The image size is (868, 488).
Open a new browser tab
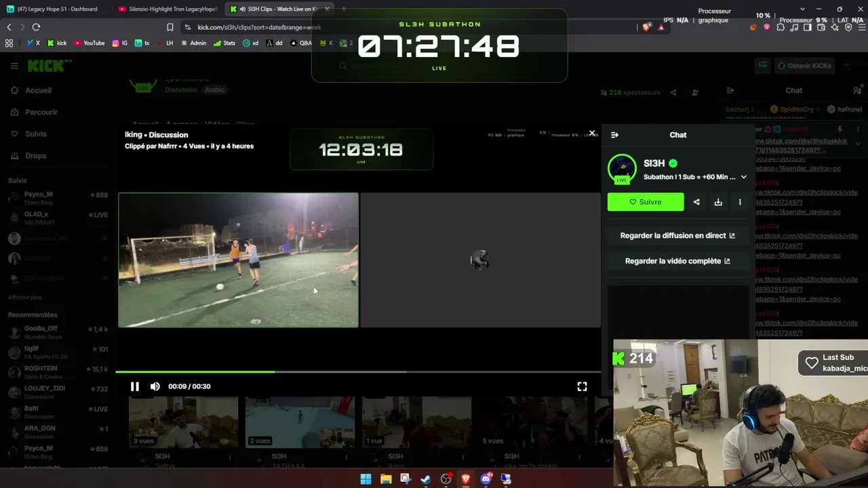pos(344,9)
